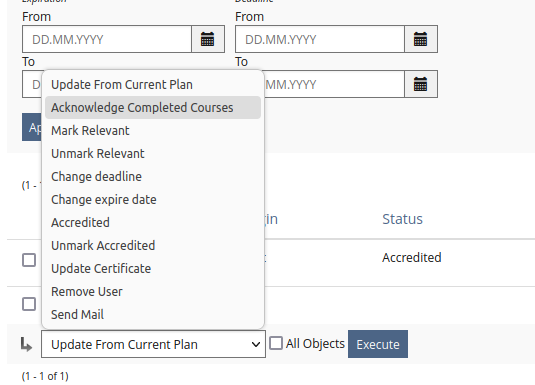Pick Accredited from the action list

point(153,223)
